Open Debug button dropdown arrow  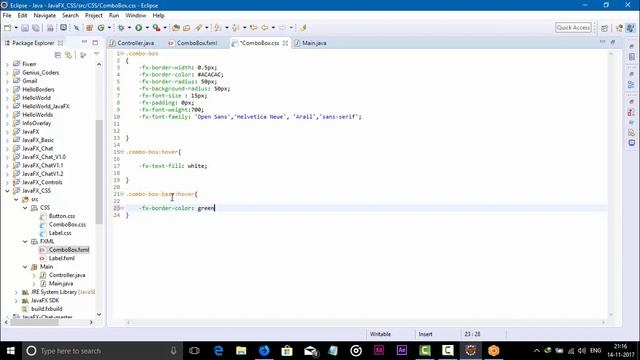point(129,28)
